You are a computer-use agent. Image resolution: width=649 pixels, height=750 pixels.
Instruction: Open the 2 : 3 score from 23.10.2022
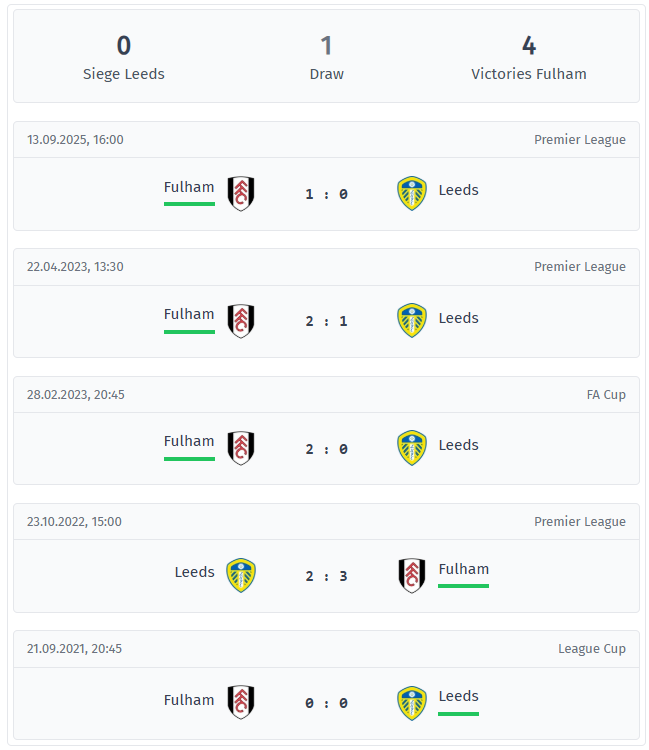click(326, 576)
